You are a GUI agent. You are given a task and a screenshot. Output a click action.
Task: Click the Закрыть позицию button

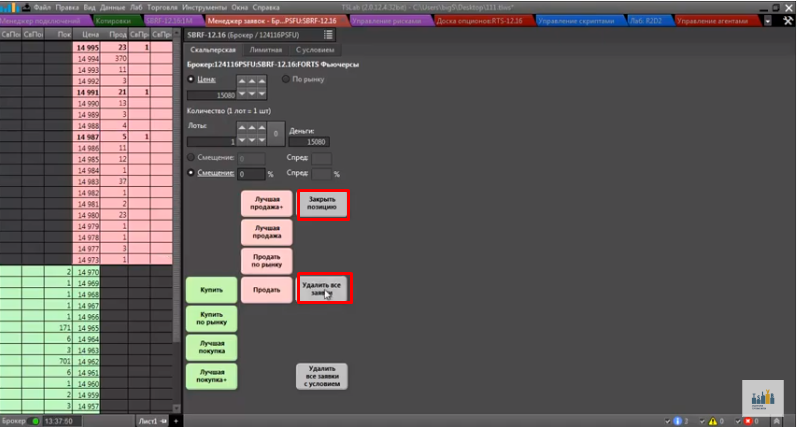tap(322, 203)
